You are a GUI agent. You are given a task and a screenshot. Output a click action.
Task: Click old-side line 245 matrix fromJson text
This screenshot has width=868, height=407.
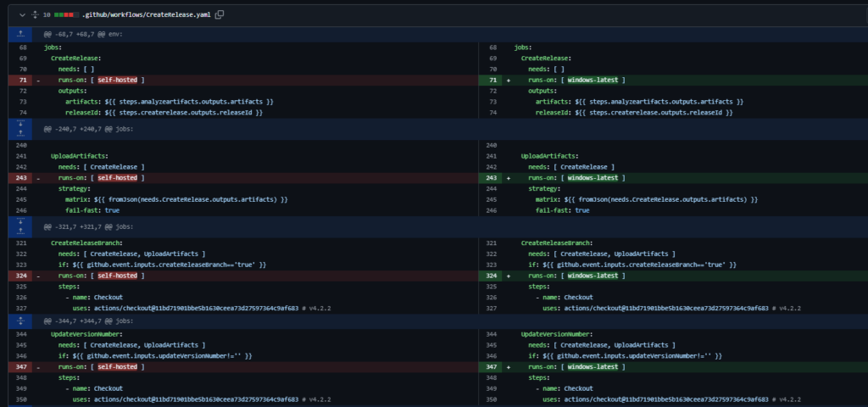(176, 199)
